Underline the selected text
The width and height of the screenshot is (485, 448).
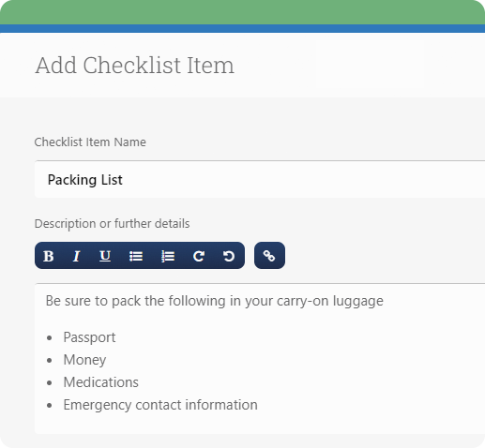click(105, 256)
